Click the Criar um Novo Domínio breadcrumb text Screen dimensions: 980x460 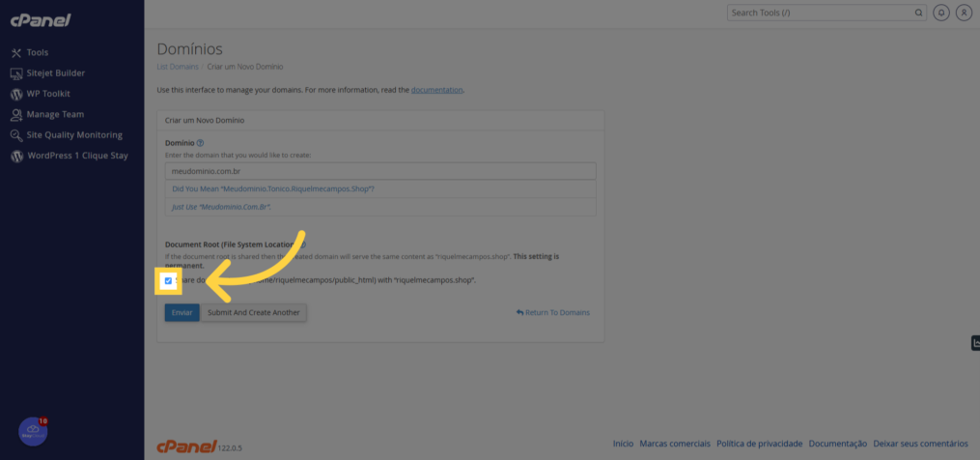coord(245,67)
